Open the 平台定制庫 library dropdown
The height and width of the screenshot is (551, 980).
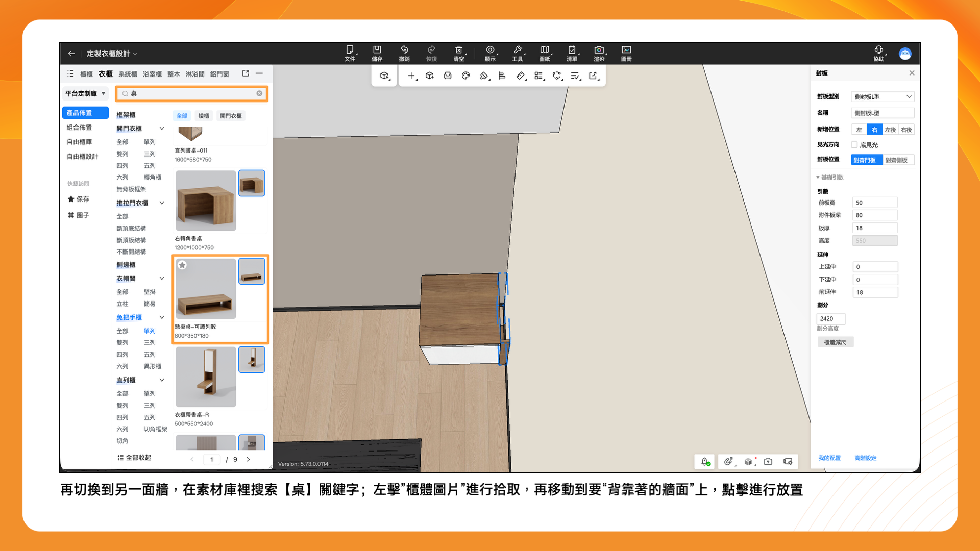pos(85,93)
